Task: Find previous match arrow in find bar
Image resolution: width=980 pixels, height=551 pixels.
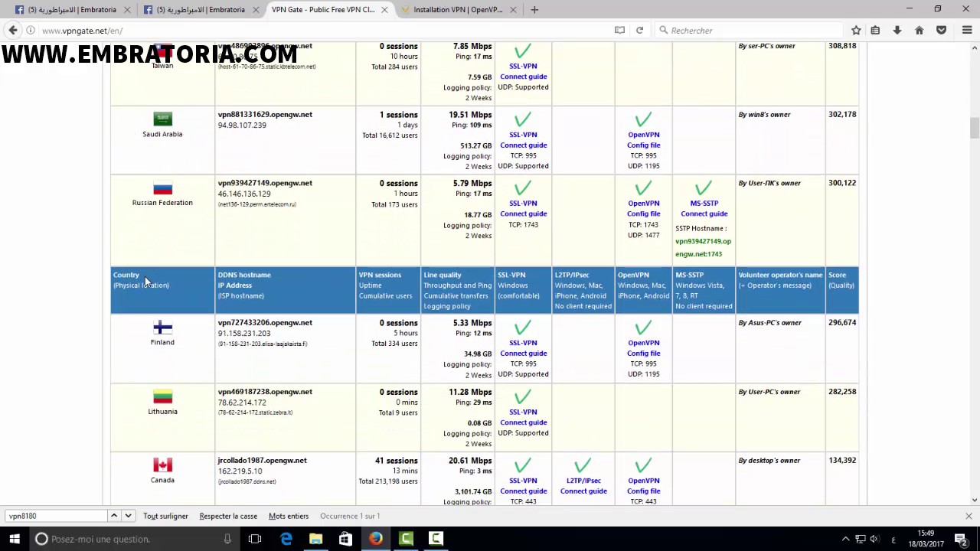Action: pyautogui.click(x=113, y=516)
